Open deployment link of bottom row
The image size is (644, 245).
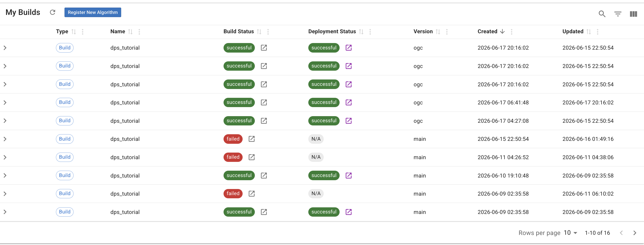tap(348, 212)
